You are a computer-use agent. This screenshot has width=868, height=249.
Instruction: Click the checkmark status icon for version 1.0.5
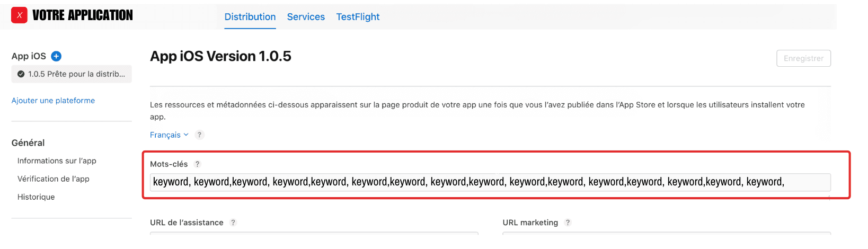coord(21,74)
